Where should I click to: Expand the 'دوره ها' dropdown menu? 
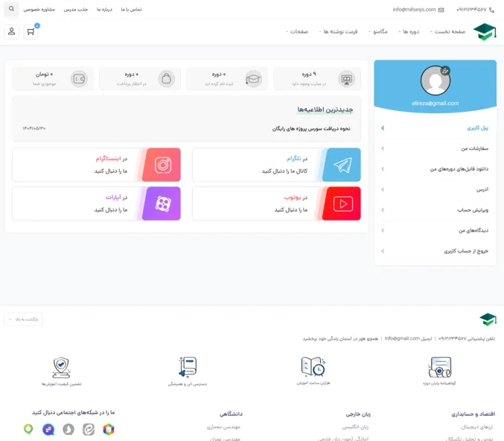tap(408, 31)
